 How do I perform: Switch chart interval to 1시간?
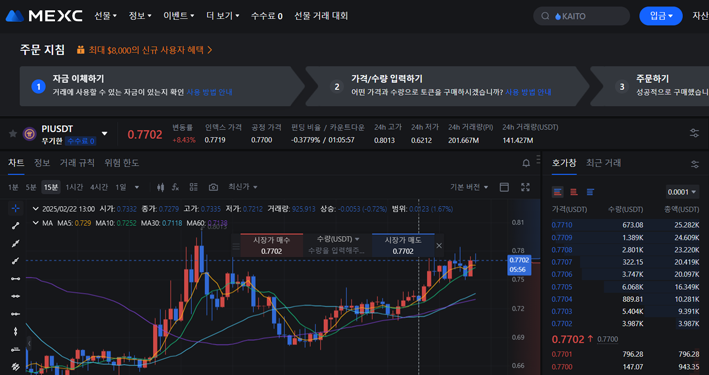point(74,187)
